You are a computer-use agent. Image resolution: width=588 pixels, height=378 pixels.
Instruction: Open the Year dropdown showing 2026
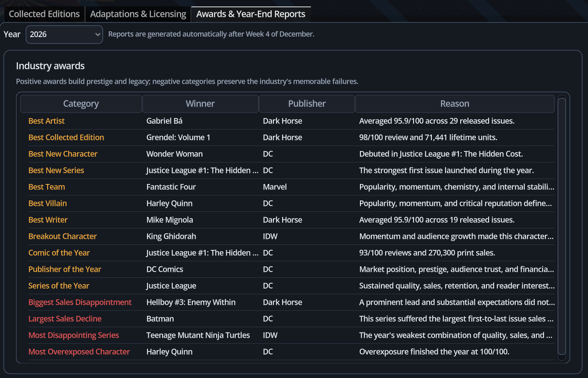(x=64, y=34)
